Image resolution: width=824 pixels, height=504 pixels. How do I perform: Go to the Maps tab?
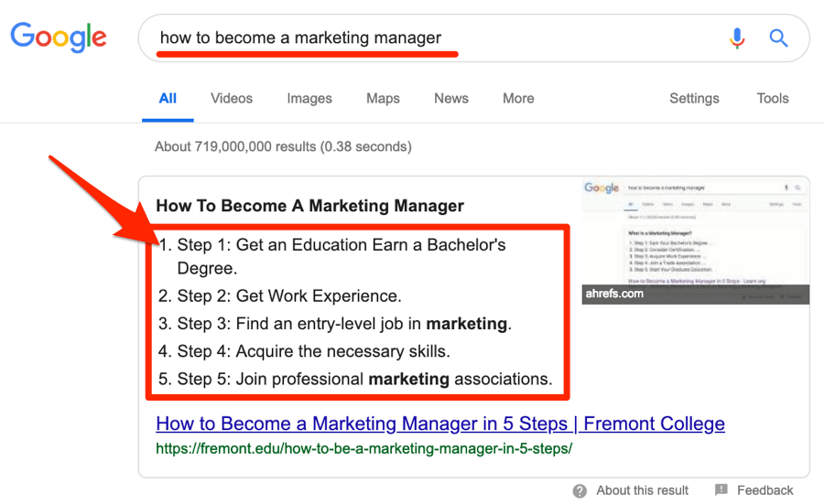(x=383, y=99)
